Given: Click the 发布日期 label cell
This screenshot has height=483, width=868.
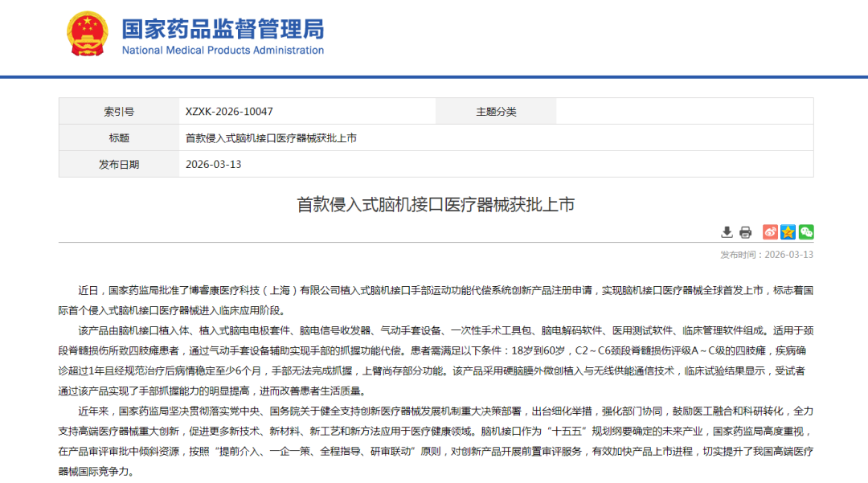Looking at the screenshot, I should click(119, 165).
